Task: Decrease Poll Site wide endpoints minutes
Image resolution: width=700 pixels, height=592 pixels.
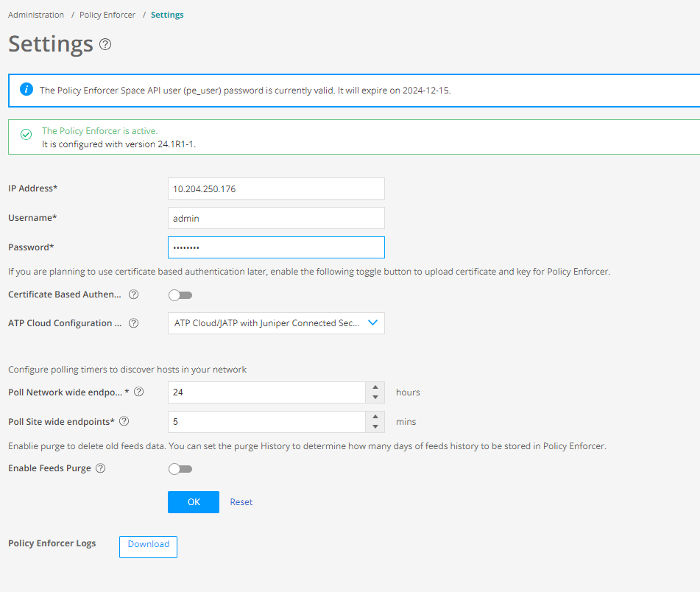Action: point(375,427)
